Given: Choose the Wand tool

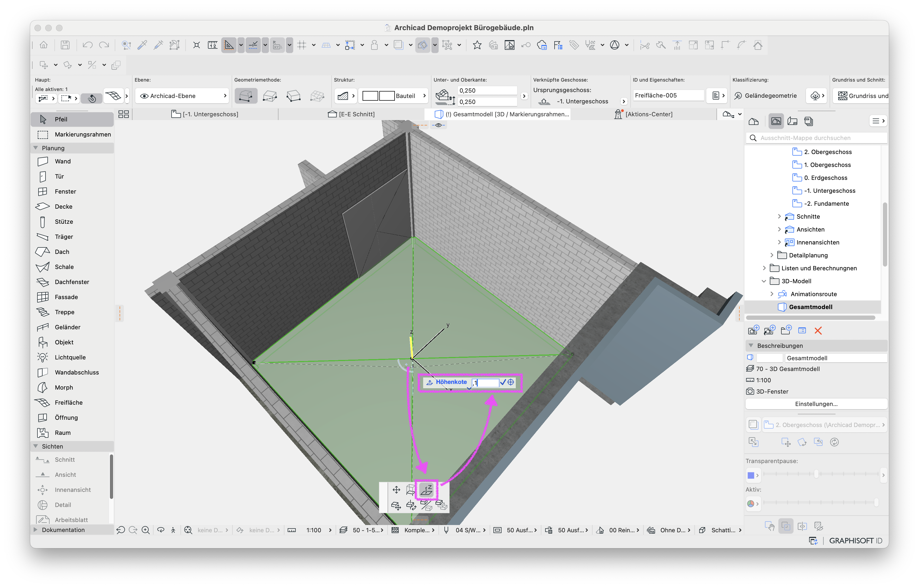Looking at the screenshot, I should point(72,162).
